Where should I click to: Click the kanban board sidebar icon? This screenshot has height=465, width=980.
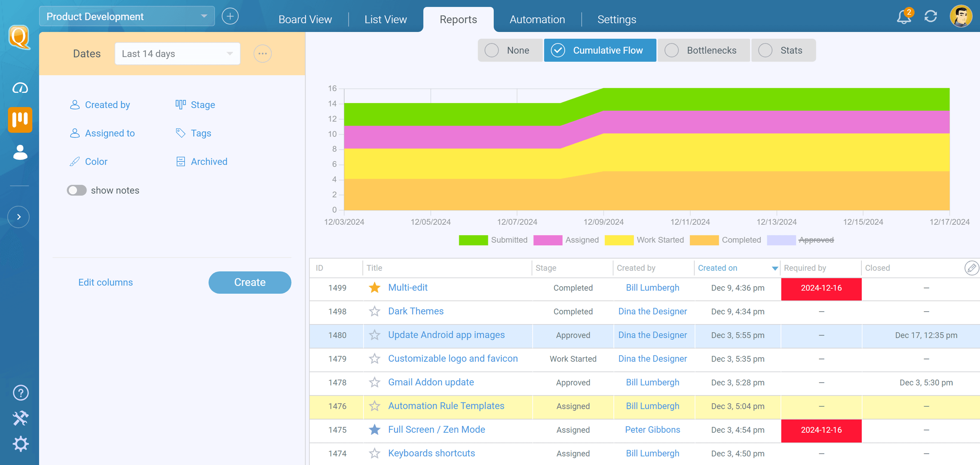point(20,119)
